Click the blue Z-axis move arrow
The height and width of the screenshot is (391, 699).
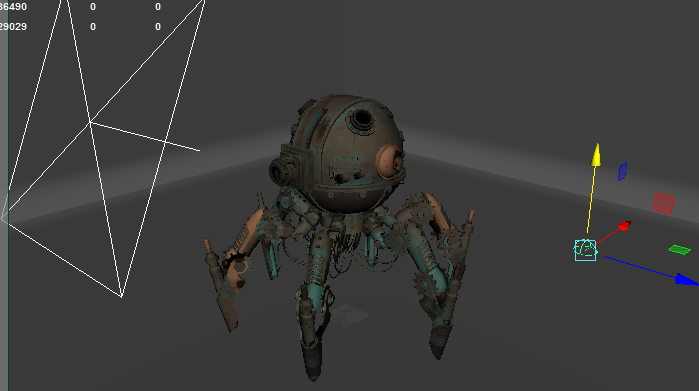686,280
